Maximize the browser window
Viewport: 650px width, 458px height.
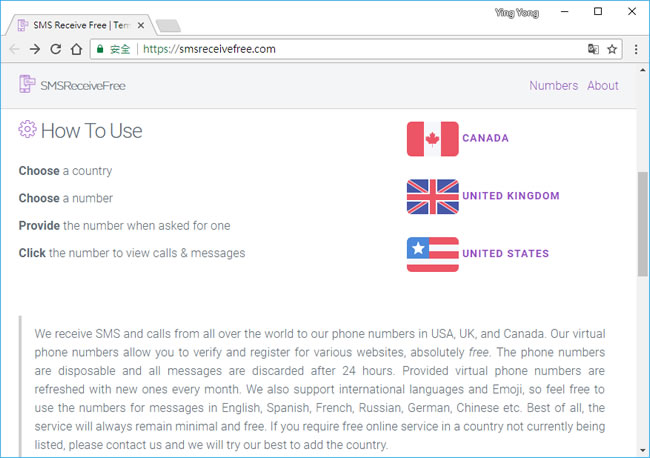598,12
